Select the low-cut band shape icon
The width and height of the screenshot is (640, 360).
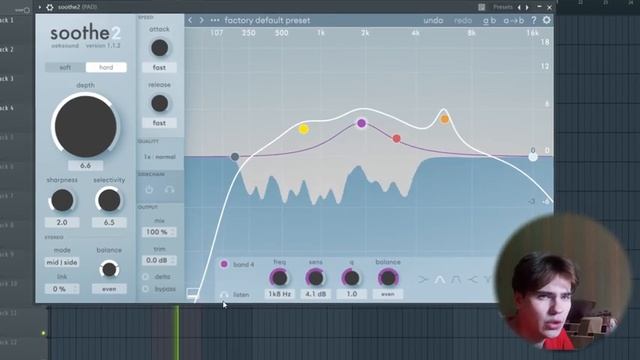pos(423,280)
